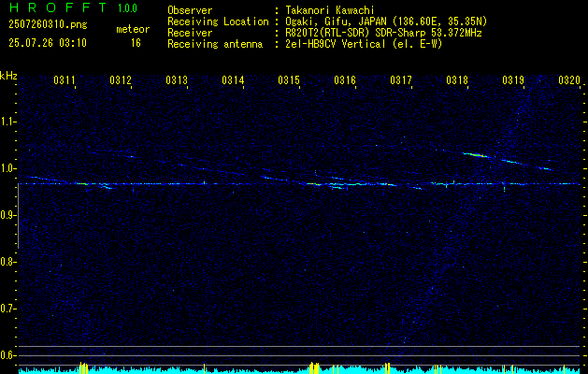Click the 0314 time marker
This screenshot has width=588, height=374.
(233, 80)
